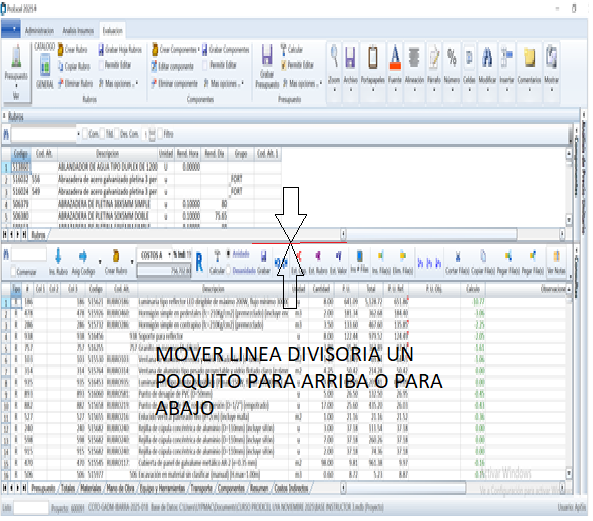This screenshot has width=593, height=521.
Task: Click the Crear Rubro icon in the ribbon
Action: click(x=61, y=50)
